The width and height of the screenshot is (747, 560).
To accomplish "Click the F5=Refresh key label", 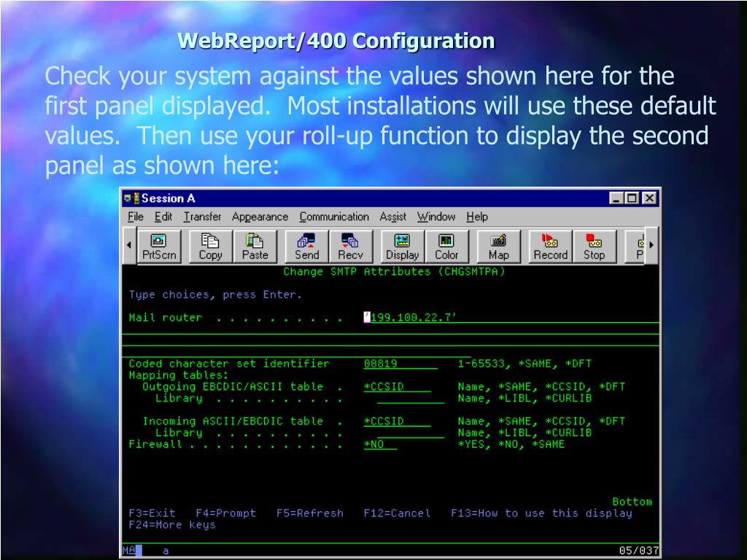I will pos(309,513).
